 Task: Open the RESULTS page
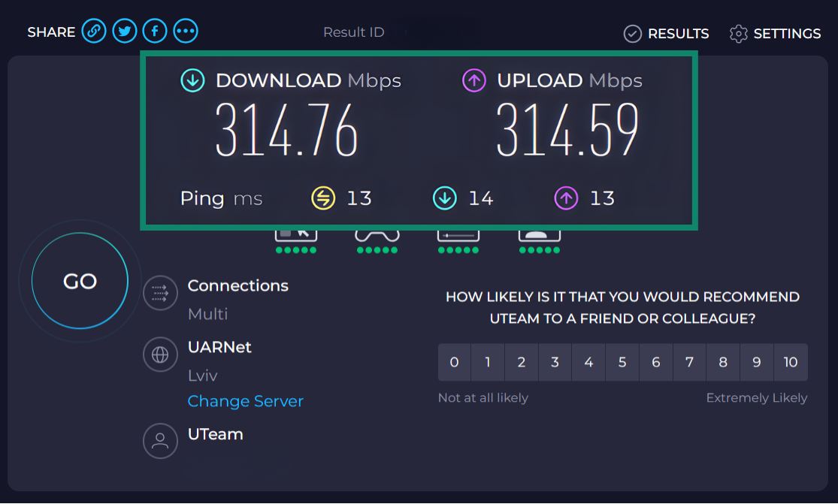pyautogui.click(x=666, y=33)
